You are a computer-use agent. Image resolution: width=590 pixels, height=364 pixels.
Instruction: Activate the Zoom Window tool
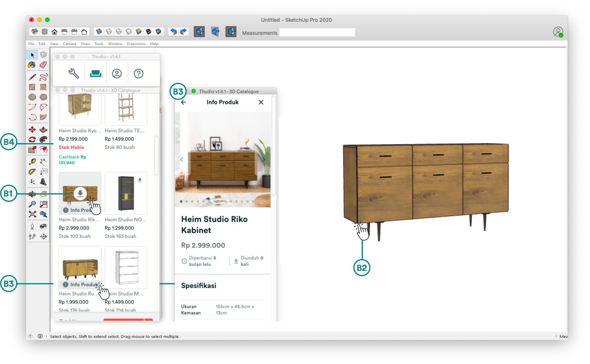tap(44, 204)
